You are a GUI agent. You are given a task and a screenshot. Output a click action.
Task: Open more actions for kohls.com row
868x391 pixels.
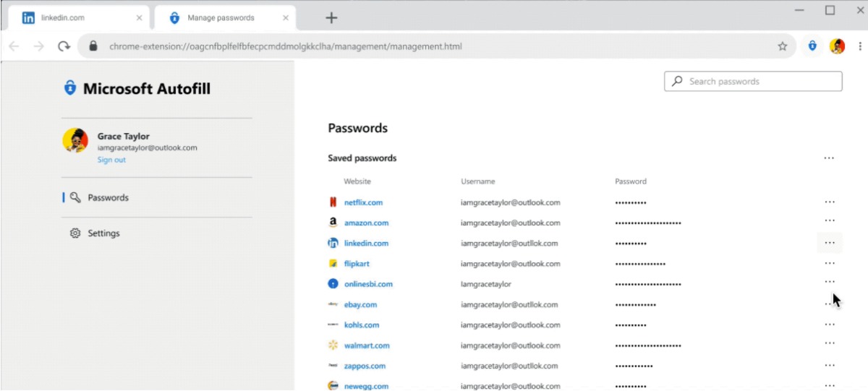tap(830, 324)
